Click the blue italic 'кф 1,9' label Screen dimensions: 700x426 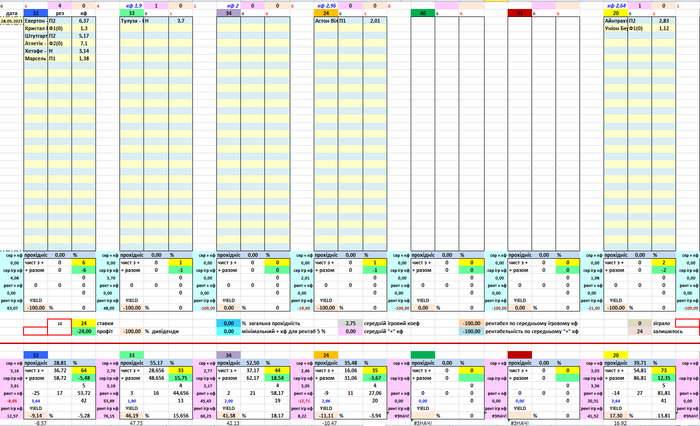(x=134, y=6)
